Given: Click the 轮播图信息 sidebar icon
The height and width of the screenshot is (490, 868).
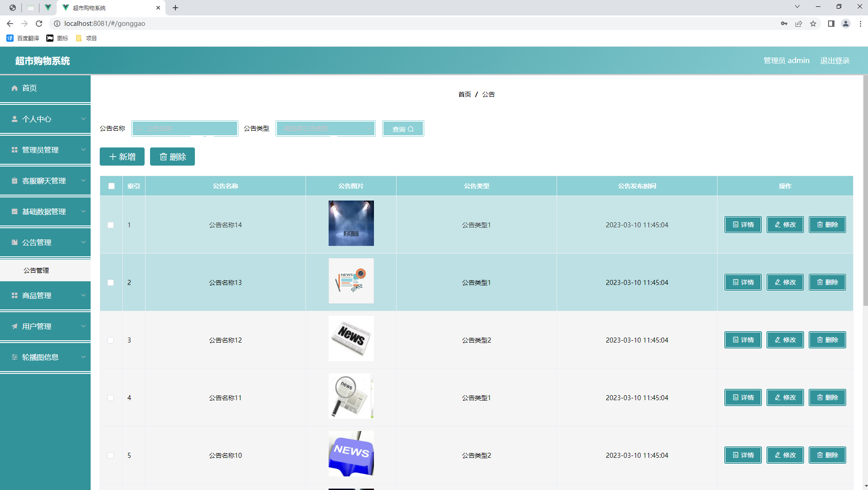Looking at the screenshot, I should point(14,357).
